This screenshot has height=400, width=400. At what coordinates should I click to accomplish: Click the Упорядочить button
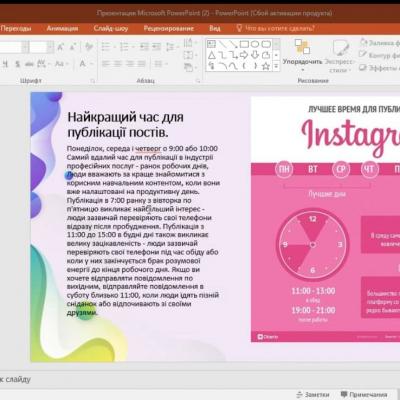pos(302,55)
